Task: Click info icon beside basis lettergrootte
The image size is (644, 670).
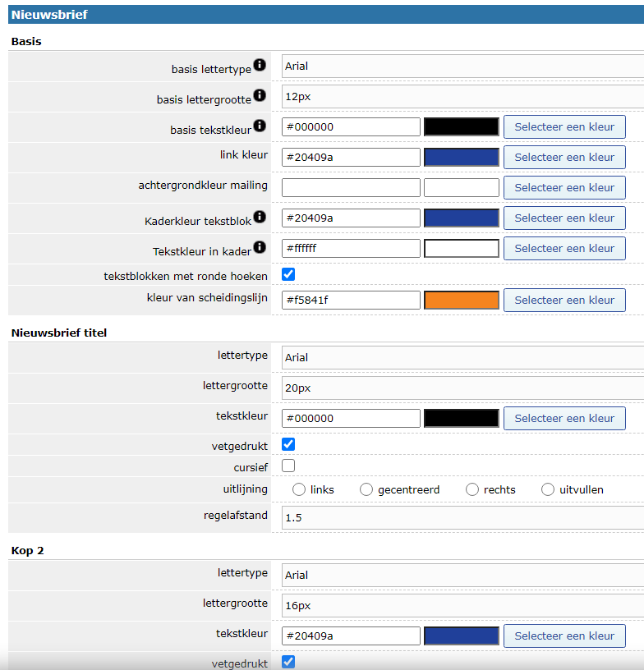Action: tap(260, 95)
